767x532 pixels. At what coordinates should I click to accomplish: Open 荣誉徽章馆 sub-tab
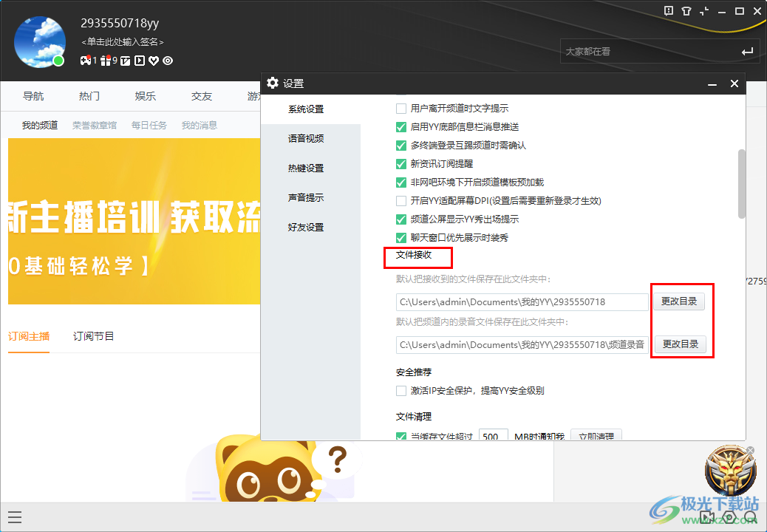[x=95, y=125]
